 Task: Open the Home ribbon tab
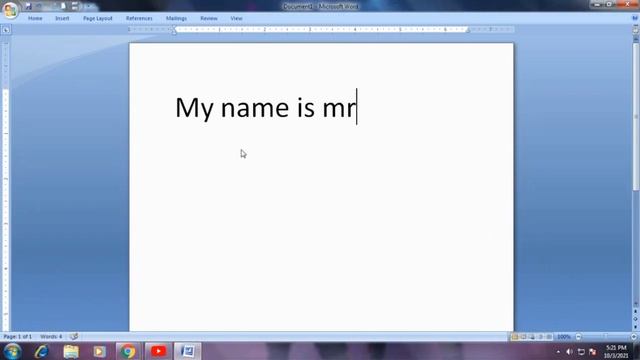click(35, 18)
